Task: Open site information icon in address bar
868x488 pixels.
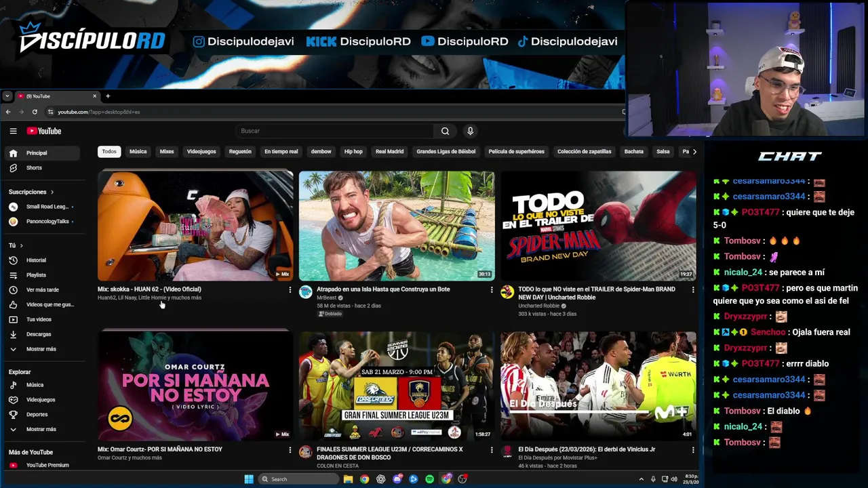Action: [50, 112]
